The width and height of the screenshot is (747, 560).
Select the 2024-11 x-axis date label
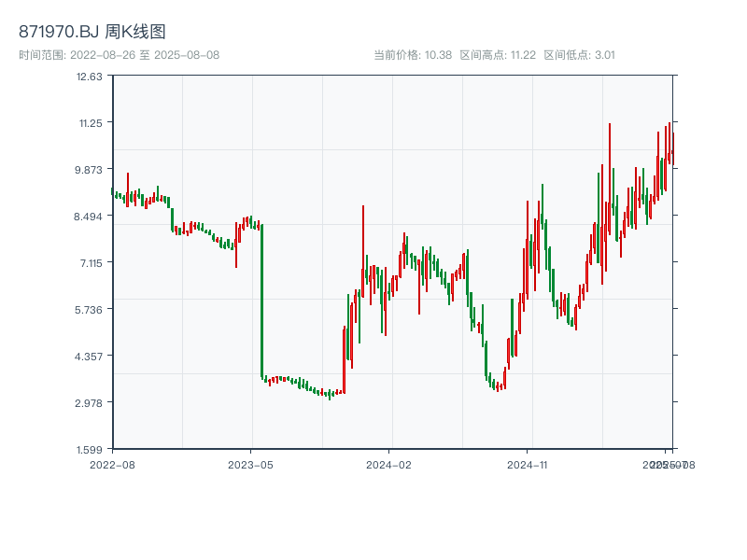[x=527, y=464]
